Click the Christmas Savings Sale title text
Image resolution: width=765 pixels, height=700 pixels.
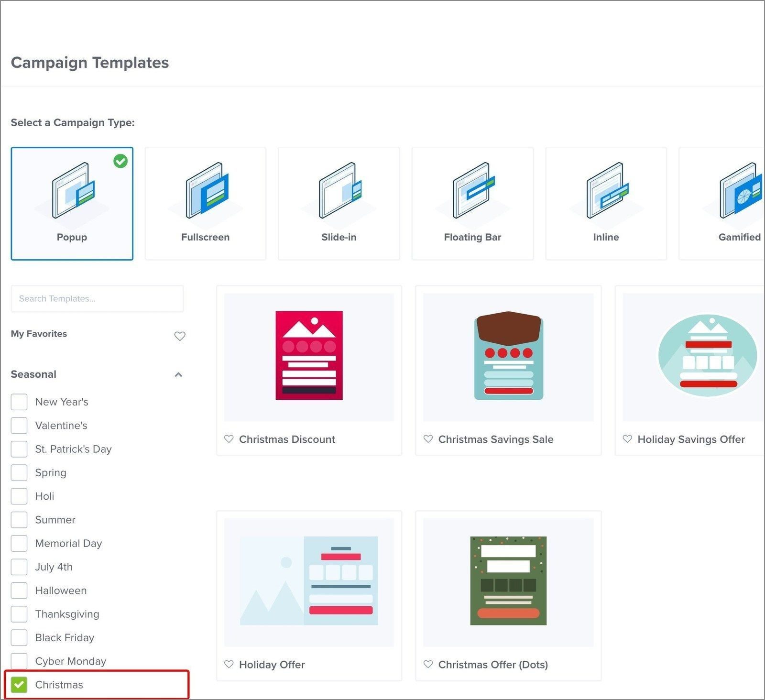coord(496,439)
